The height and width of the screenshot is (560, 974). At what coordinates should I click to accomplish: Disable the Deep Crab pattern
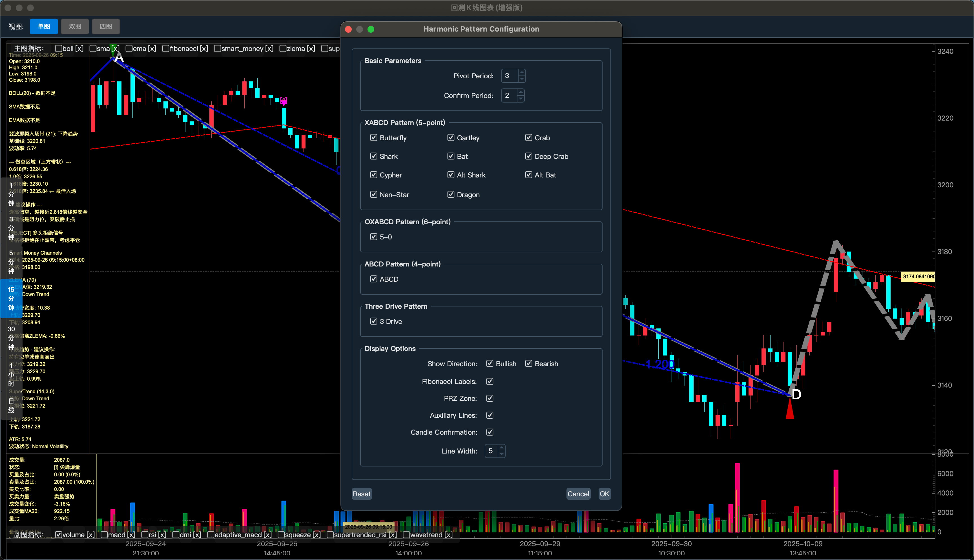(x=528, y=156)
